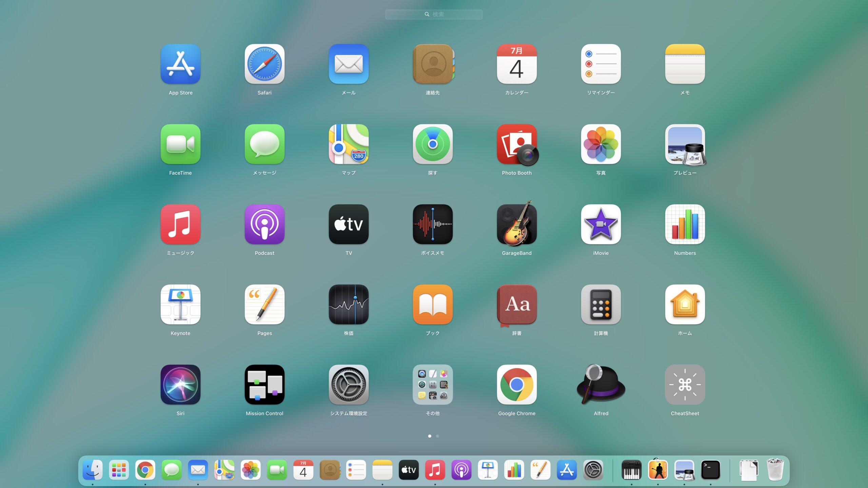Image resolution: width=868 pixels, height=488 pixels.
Task: Open システム環境設定 in Launchpad grid
Action: pyautogui.click(x=349, y=385)
